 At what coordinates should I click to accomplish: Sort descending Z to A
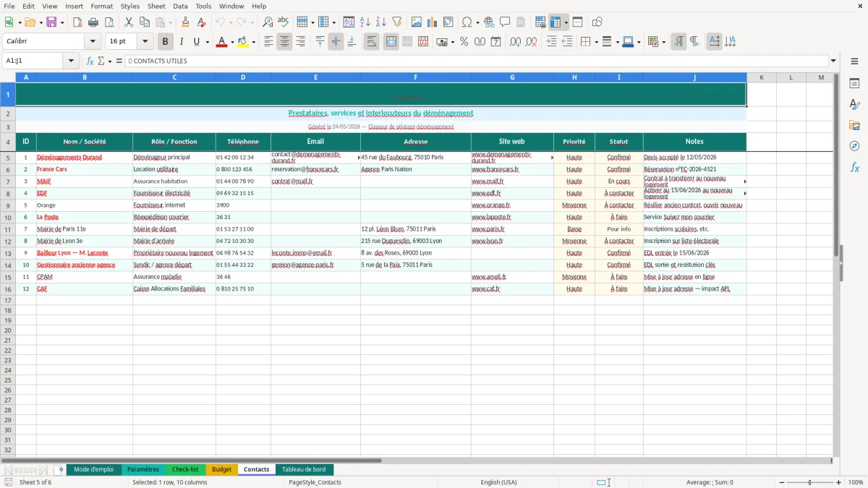click(380, 22)
